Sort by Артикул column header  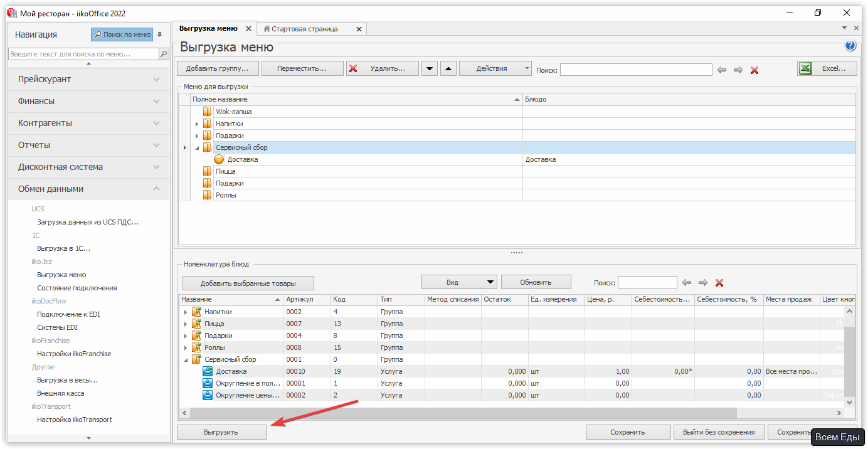[x=307, y=299]
